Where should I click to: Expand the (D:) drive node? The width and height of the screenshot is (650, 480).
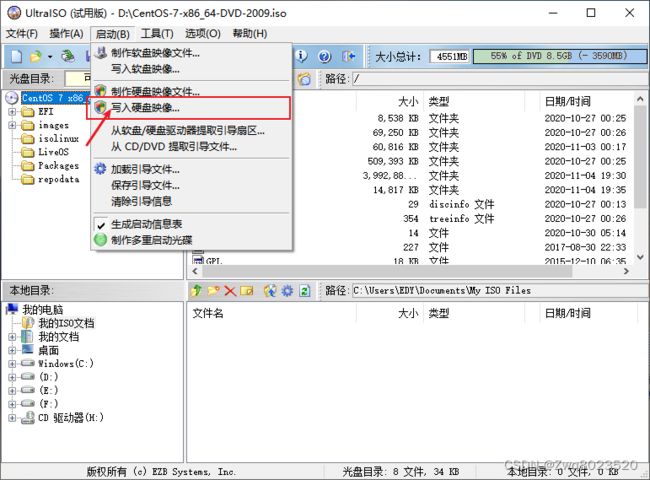coord(12,377)
